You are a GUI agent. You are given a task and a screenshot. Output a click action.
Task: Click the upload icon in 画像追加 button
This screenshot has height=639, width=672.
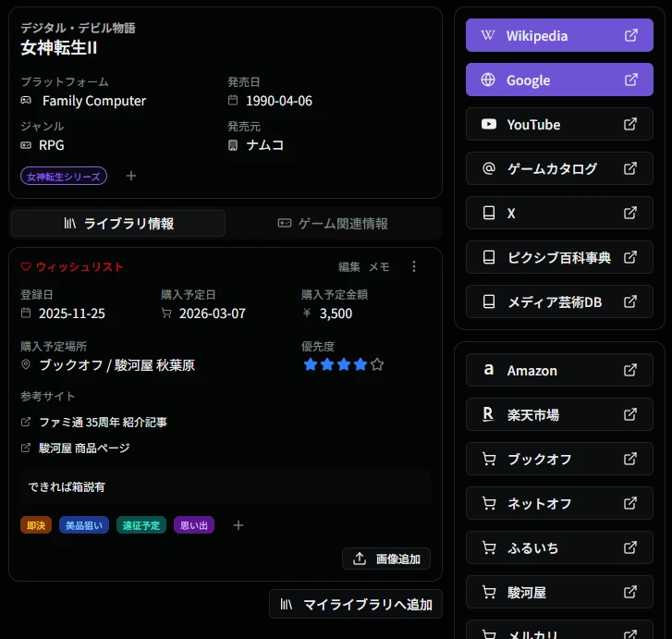360,559
